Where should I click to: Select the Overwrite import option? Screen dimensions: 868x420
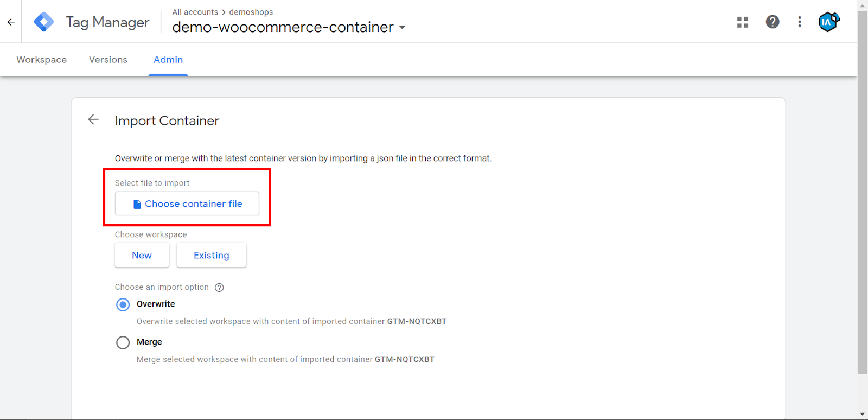tap(123, 304)
